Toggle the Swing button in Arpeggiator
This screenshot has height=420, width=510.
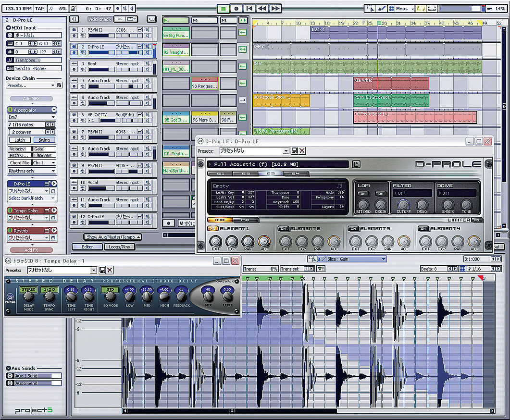[44, 140]
